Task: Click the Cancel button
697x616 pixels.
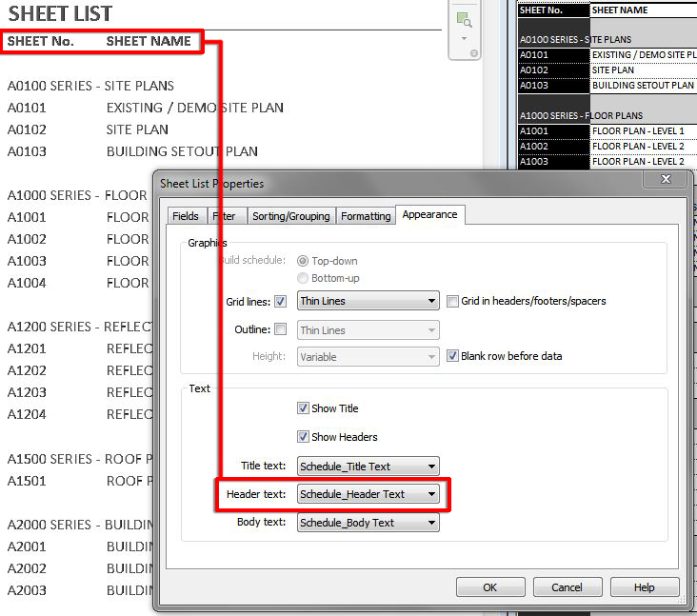Action: pyautogui.click(x=568, y=587)
